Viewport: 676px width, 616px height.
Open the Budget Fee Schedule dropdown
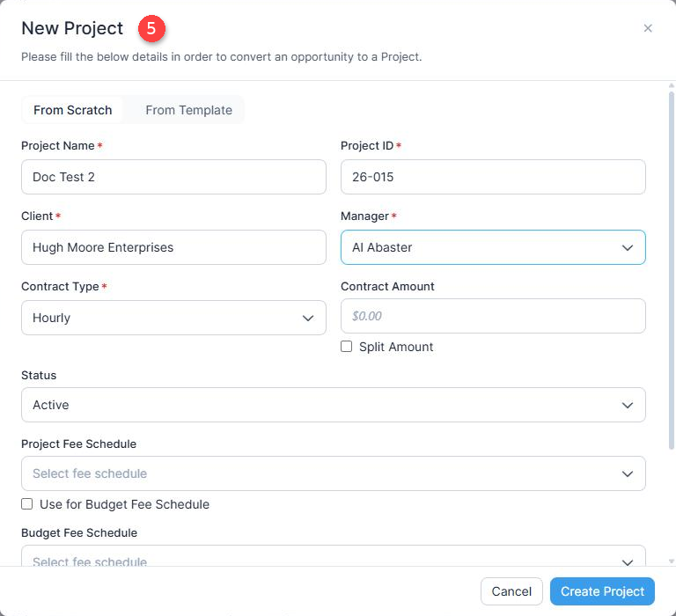pyautogui.click(x=334, y=557)
